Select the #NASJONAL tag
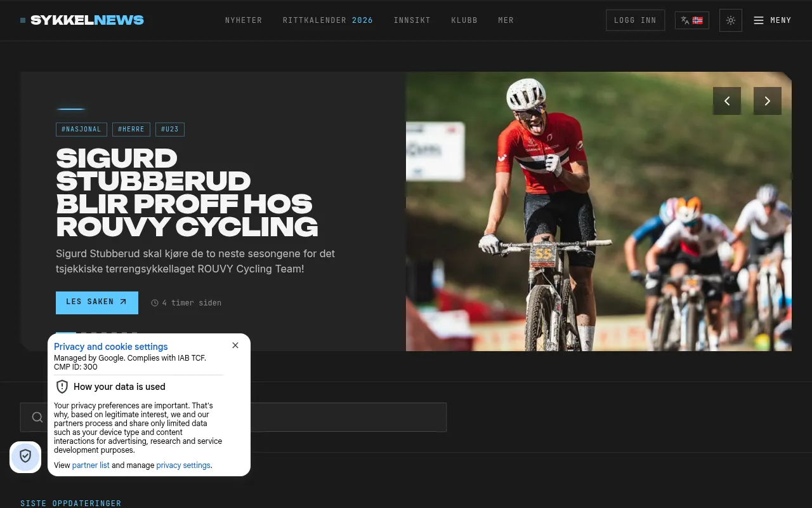The width and height of the screenshot is (812, 508). 81,130
